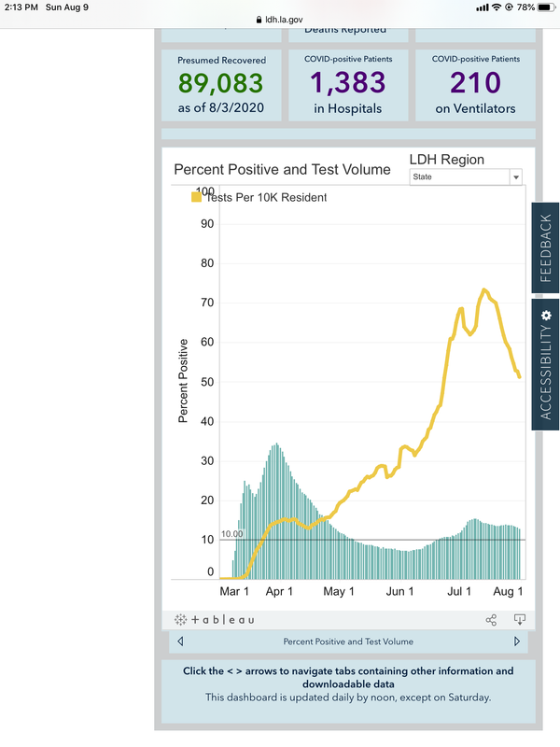
Task: Click the yellow Tests Per 10K Resident legend swatch
Action: point(196,197)
